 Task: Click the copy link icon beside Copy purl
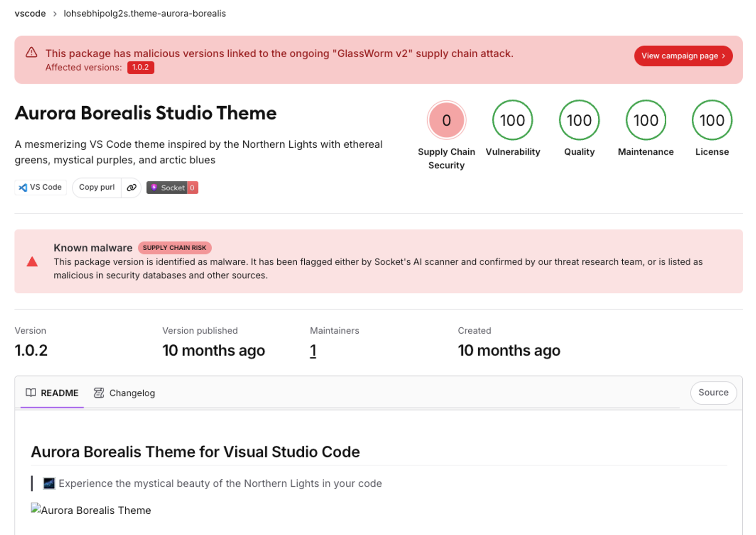coord(131,187)
